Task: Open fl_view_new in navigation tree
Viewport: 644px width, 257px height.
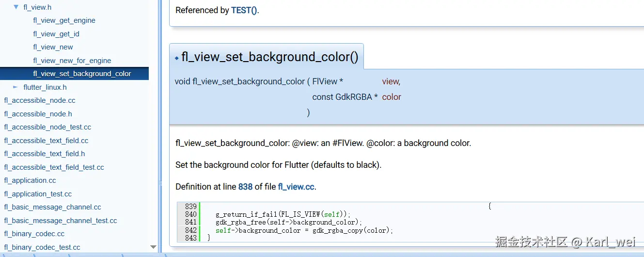Action: pyautogui.click(x=53, y=47)
